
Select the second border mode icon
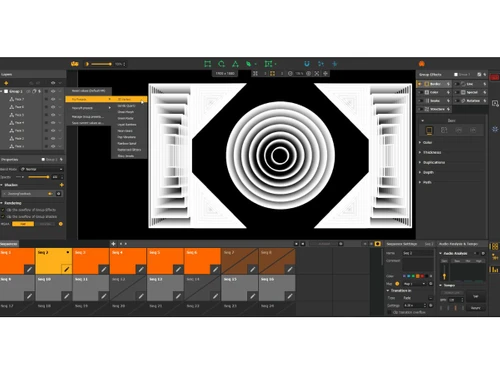click(x=444, y=130)
